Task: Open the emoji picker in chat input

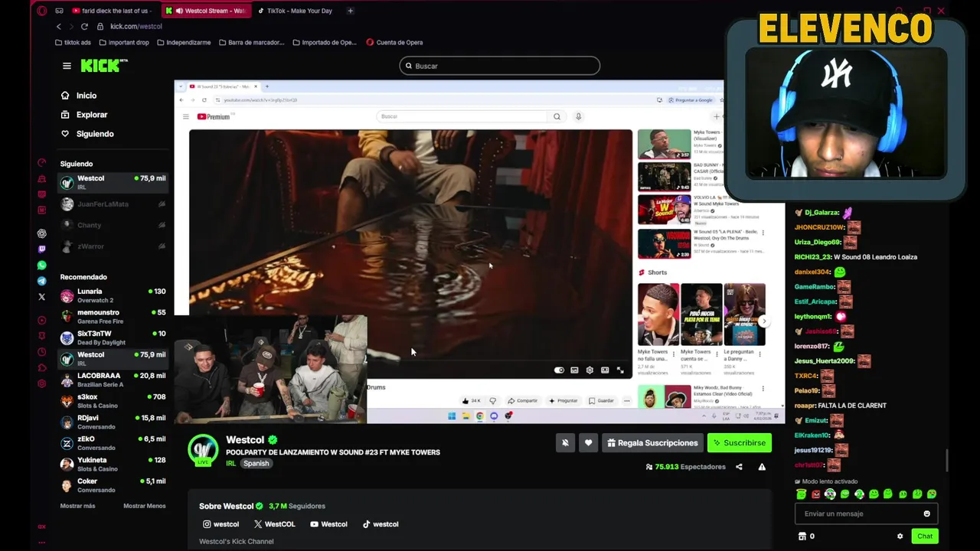Action: [x=927, y=514]
